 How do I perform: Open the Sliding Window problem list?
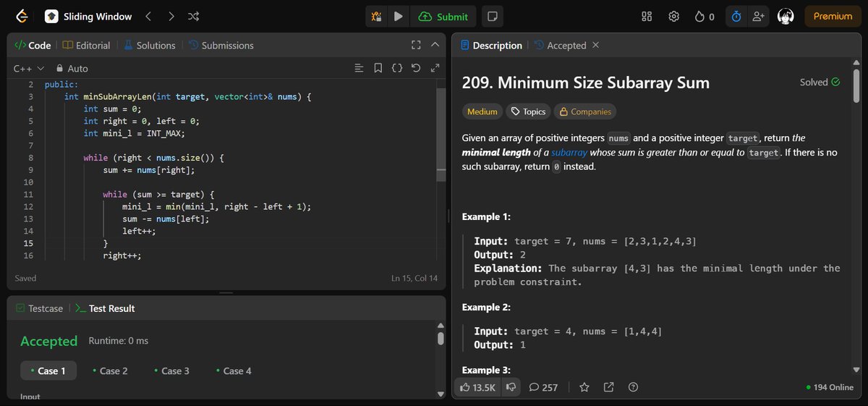pos(88,16)
